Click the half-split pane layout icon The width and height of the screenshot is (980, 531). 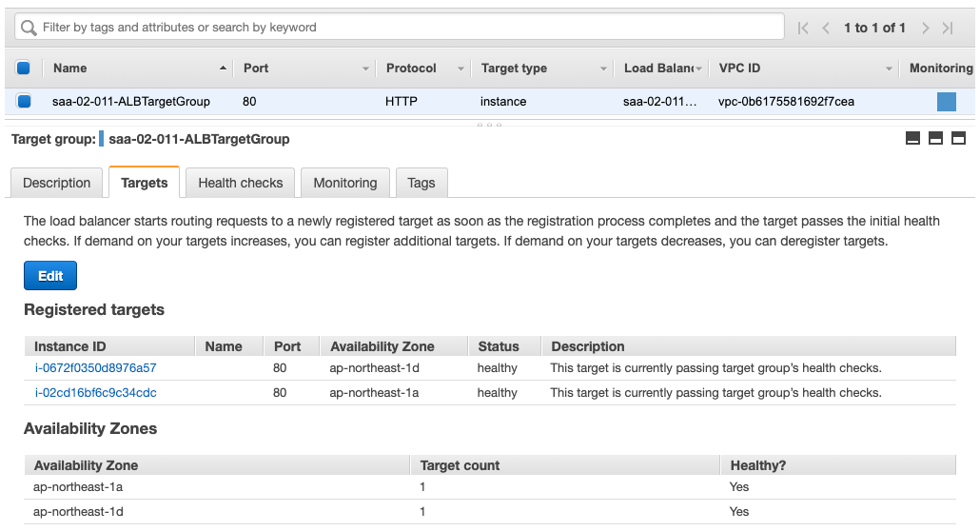(x=935, y=139)
